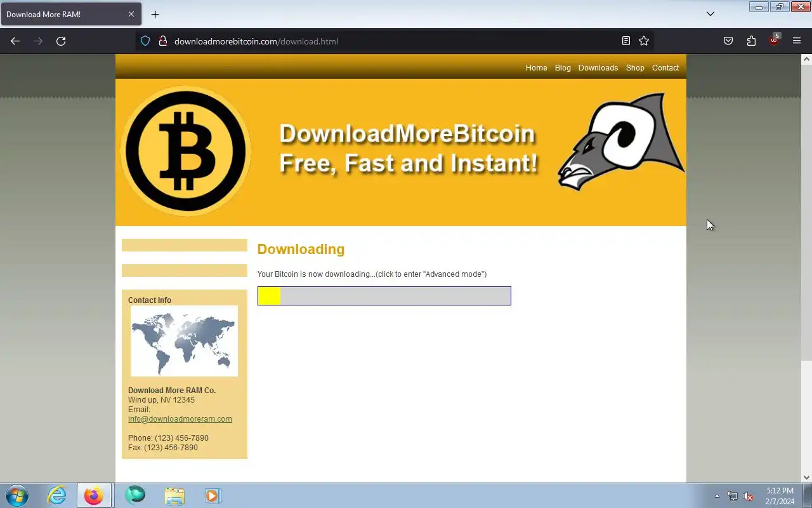This screenshot has width=812, height=508.
Task: Expand the list all tabs dropdown
Action: (x=710, y=14)
